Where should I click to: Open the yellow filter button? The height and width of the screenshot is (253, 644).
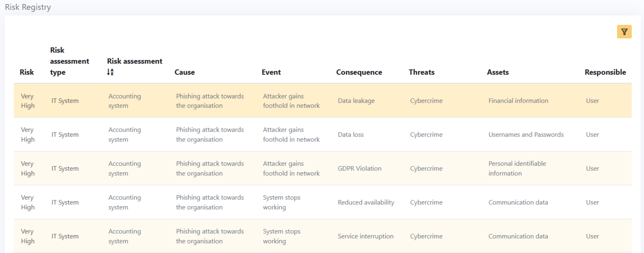click(x=624, y=32)
